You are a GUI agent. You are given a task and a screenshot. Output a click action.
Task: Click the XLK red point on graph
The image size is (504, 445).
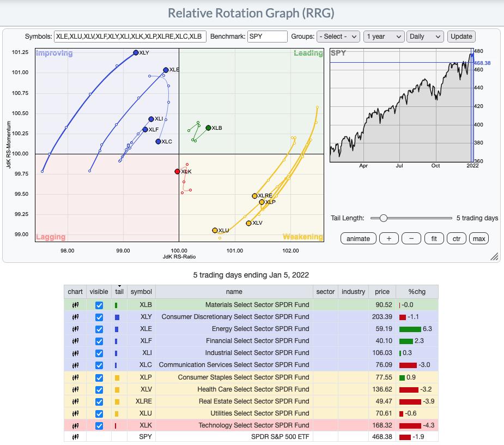[177, 171]
